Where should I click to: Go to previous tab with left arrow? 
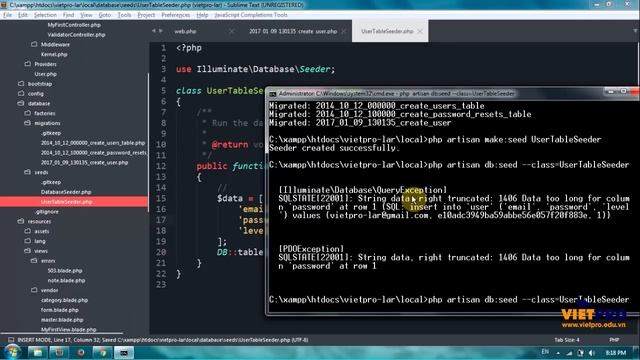(153, 31)
